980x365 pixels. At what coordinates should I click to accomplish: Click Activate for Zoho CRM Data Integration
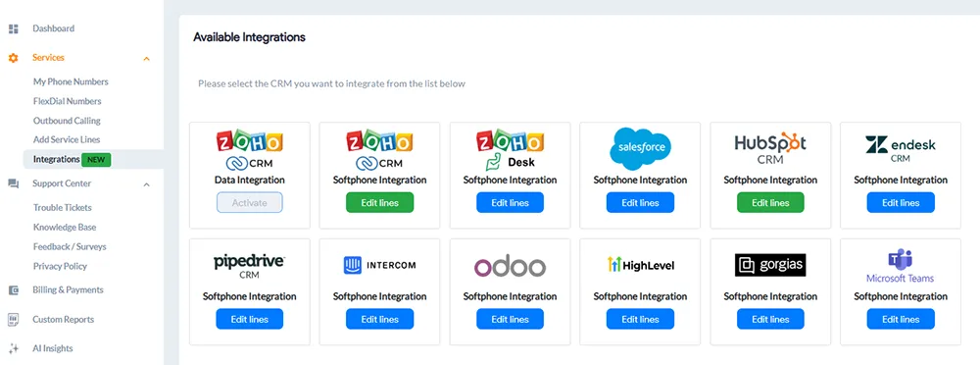point(249,203)
